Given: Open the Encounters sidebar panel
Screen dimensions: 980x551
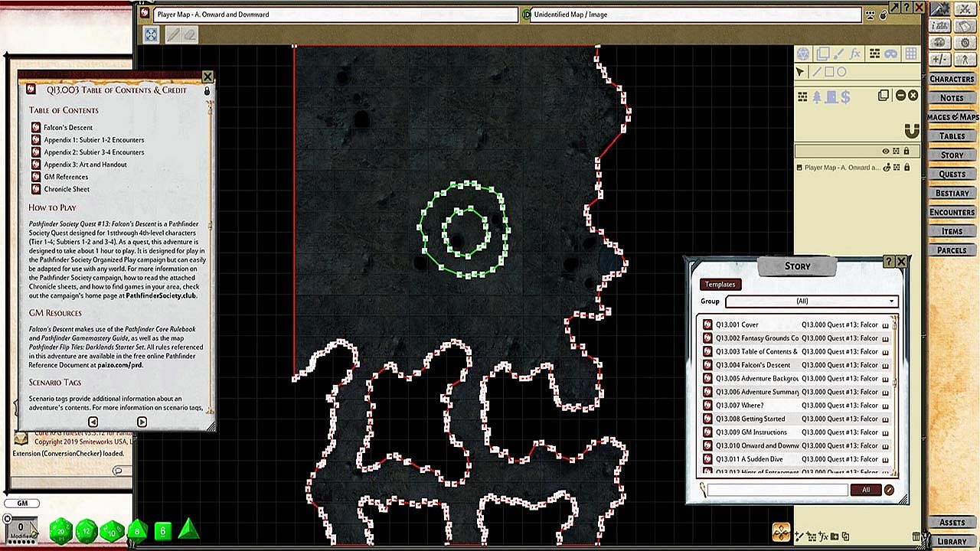Looking at the screenshot, I should click(x=952, y=212).
